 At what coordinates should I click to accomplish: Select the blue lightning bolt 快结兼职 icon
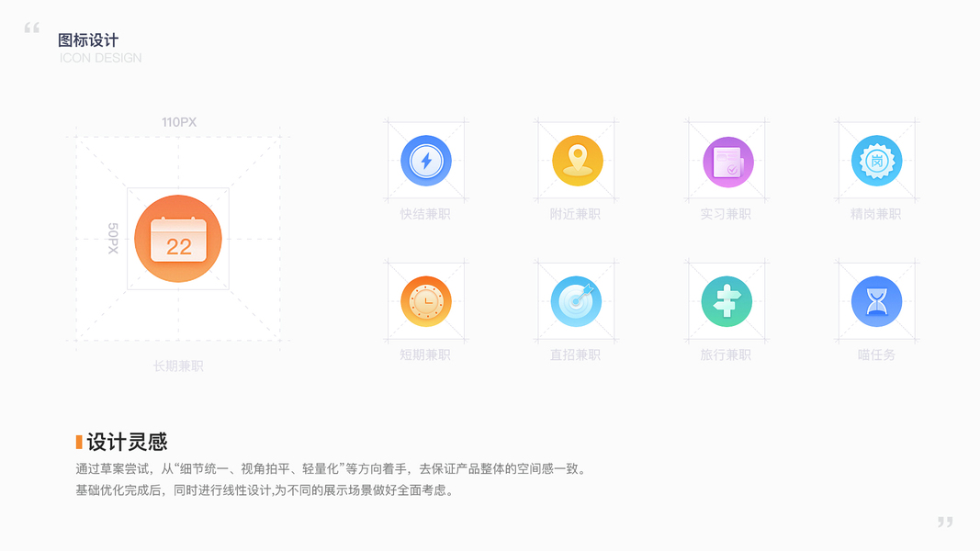(x=426, y=161)
